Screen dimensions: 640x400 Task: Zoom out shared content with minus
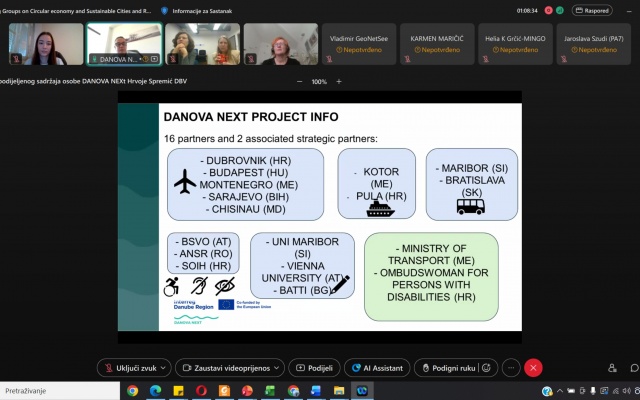coord(300,82)
